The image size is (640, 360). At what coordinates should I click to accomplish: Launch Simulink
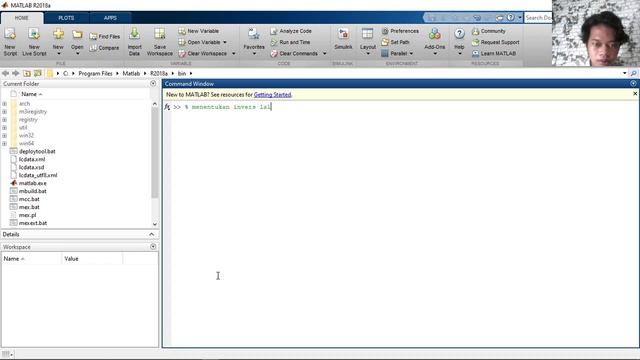[x=343, y=40]
